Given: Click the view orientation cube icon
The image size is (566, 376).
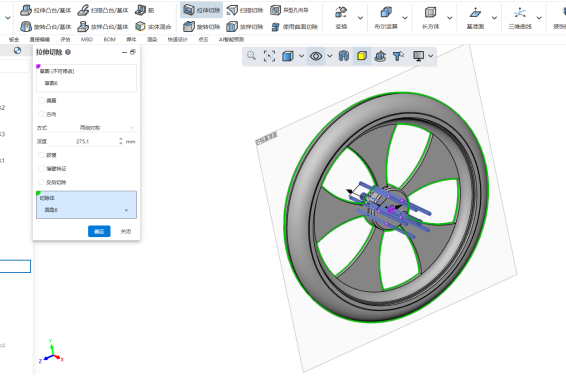Looking at the screenshot, I should pyautogui.click(x=288, y=56).
